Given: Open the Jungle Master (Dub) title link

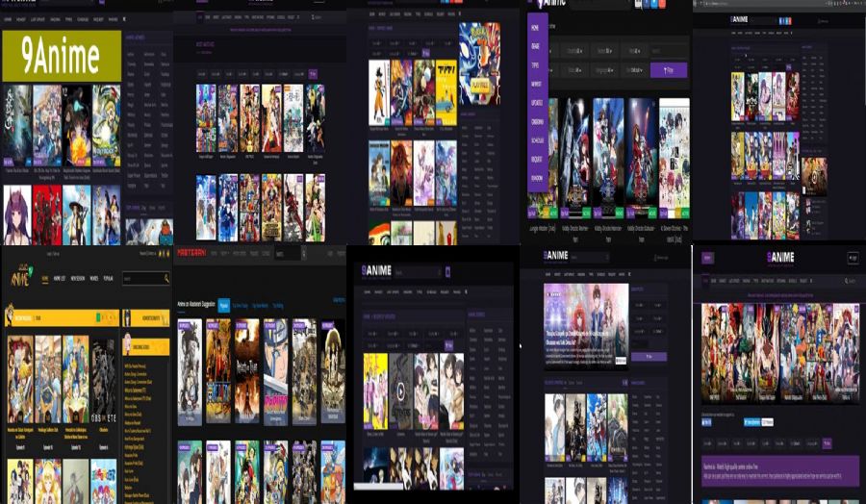Looking at the screenshot, I should tap(541, 229).
